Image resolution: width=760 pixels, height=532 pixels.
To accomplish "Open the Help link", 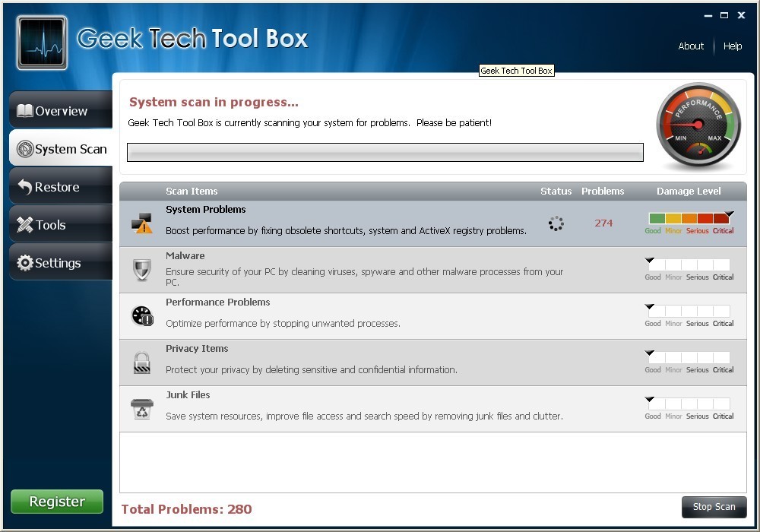I will click(733, 46).
